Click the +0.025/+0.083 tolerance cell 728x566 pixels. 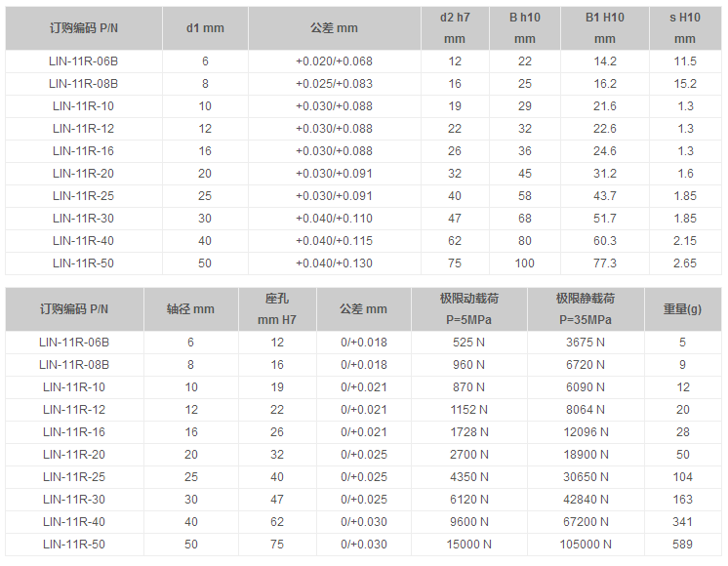tap(334, 84)
